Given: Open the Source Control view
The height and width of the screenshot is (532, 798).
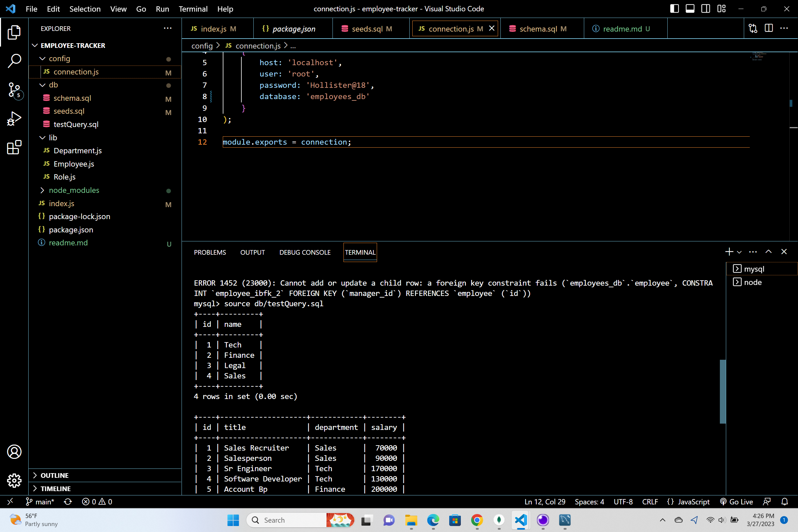Looking at the screenshot, I should [14, 89].
